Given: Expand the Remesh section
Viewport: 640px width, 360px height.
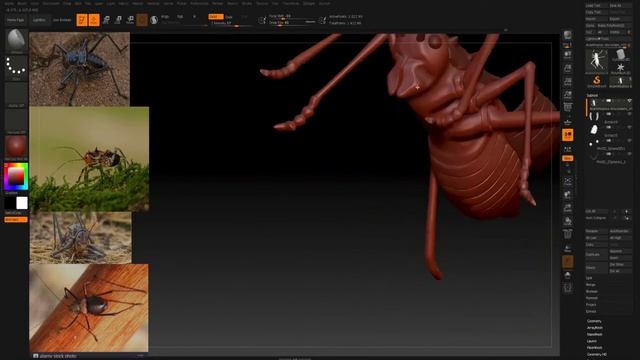Looking at the screenshot, I should click(x=591, y=298).
